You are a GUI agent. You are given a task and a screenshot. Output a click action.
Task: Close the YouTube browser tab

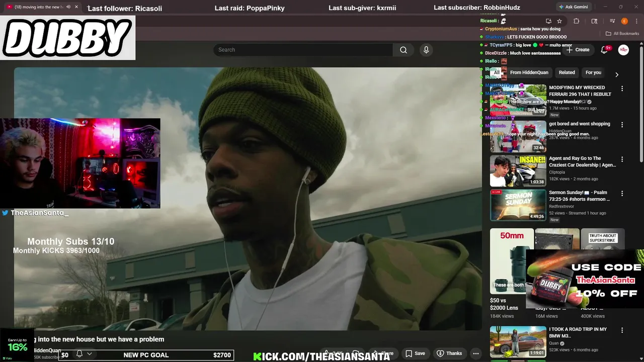click(76, 7)
